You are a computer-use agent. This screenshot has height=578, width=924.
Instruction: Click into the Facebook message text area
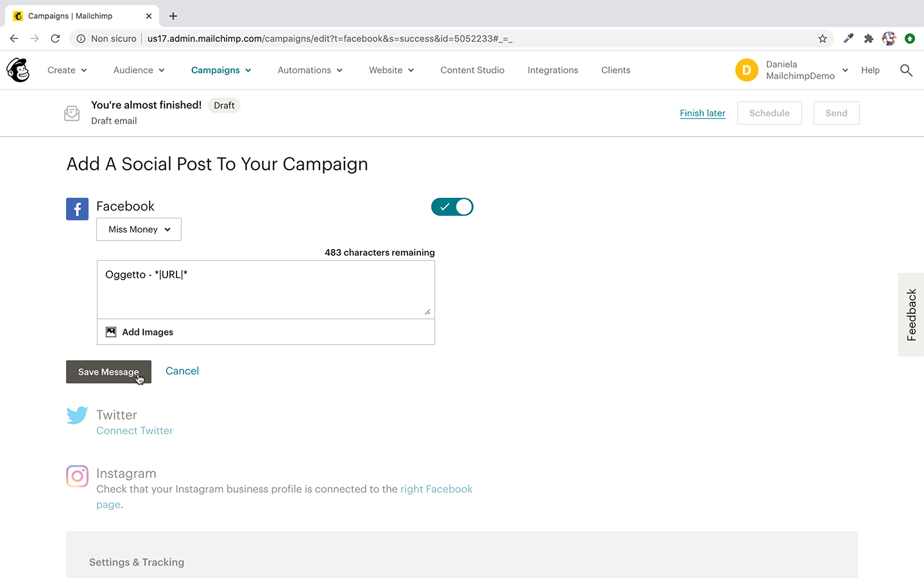[x=266, y=290]
